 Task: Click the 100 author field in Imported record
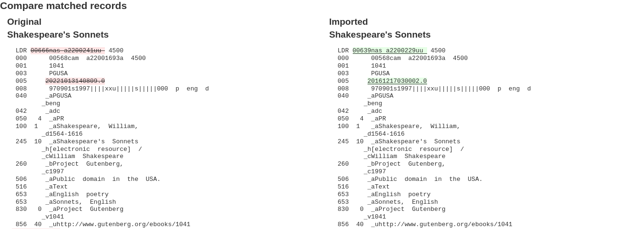click(415, 127)
